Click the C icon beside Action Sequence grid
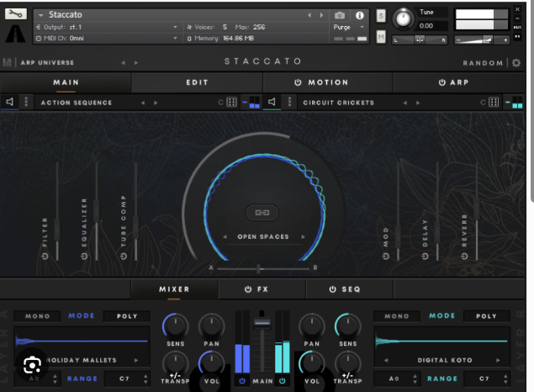Viewport: 534px width, 392px height. [221, 103]
